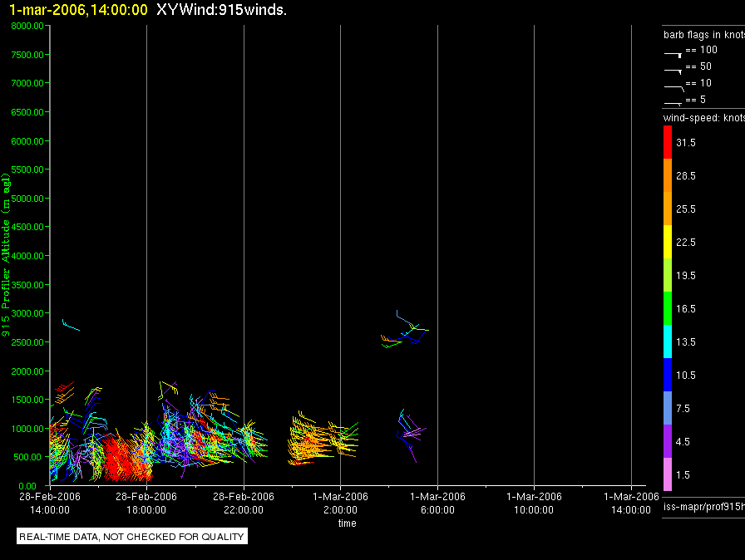The width and height of the screenshot is (745, 560).
Task: Click the 1-Mar-2006 10:00:00 time label
Action: pyautogui.click(x=534, y=503)
